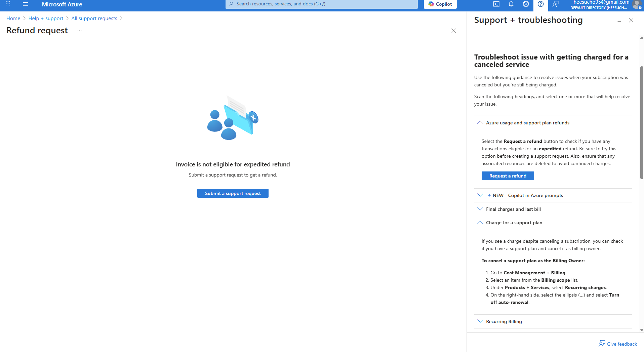Expand NEW - Copilot in Azure prompts
The image size is (644, 352).
point(553,195)
